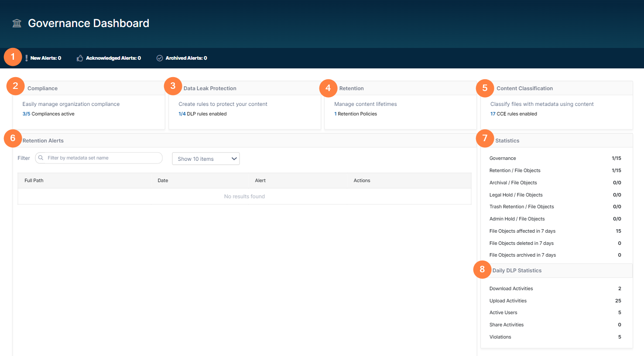The width and height of the screenshot is (644, 356).
Task: Click the Daily DLP Statistics heading
Action: pyautogui.click(x=517, y=271)
